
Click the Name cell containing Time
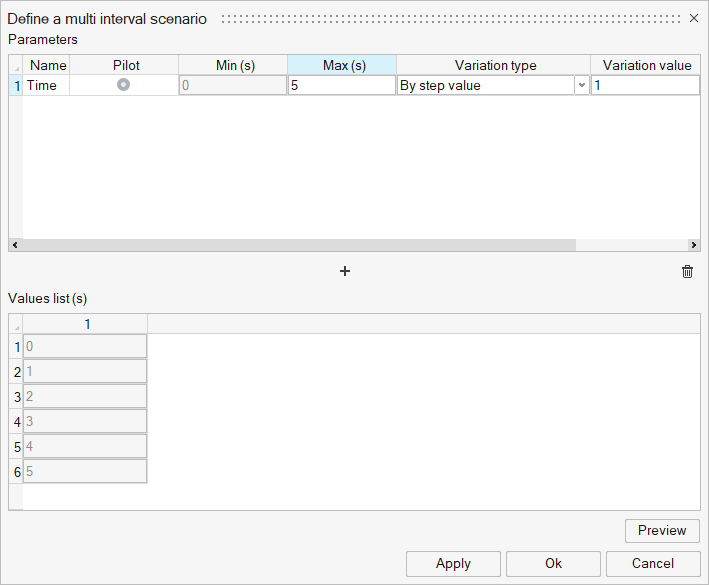tap(46, 86)
